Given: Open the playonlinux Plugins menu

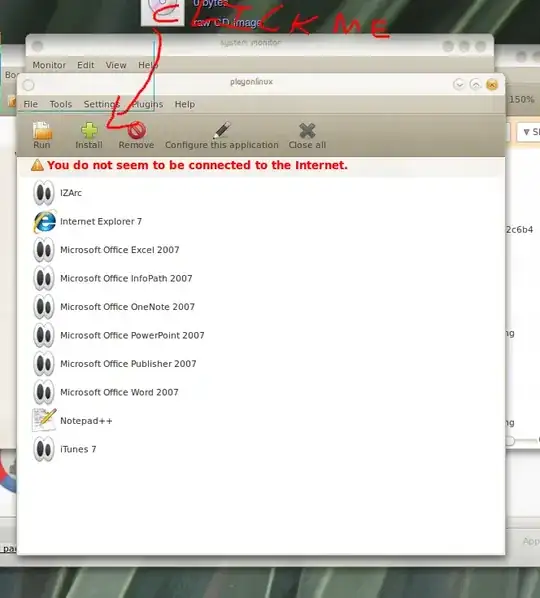Looking at the screenshot, I should tap(147, 104).
